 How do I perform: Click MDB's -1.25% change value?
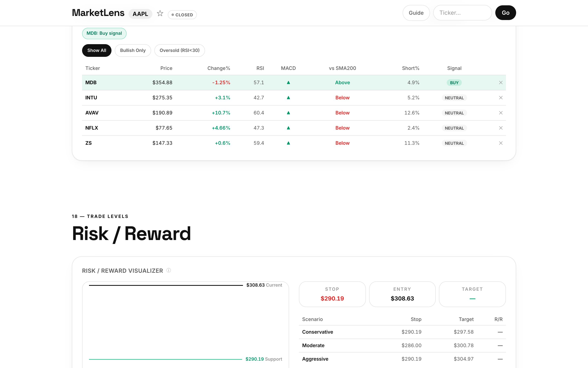(x=221, y=83)
